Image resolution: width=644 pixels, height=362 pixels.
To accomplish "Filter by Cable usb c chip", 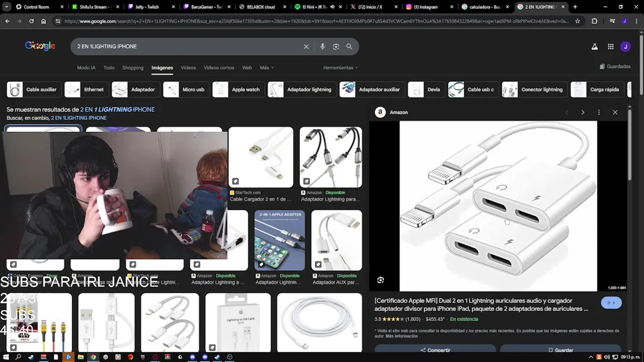I will click(473, 89).
